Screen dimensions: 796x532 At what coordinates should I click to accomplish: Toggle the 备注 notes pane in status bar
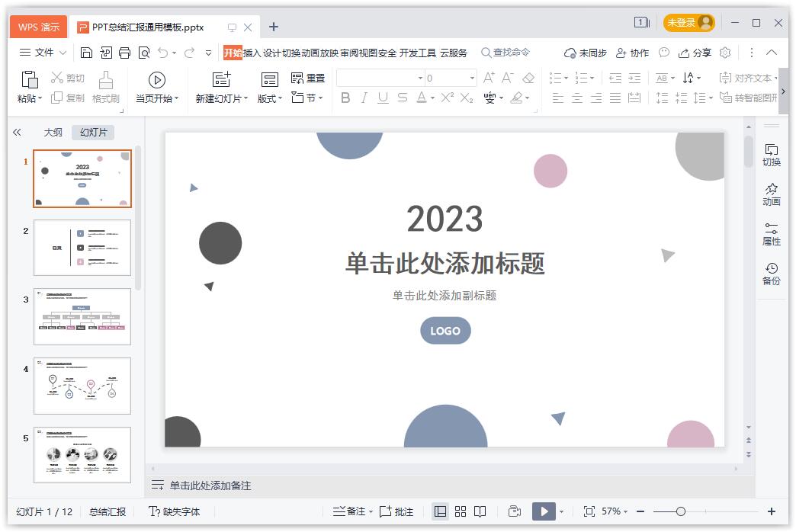351,511
